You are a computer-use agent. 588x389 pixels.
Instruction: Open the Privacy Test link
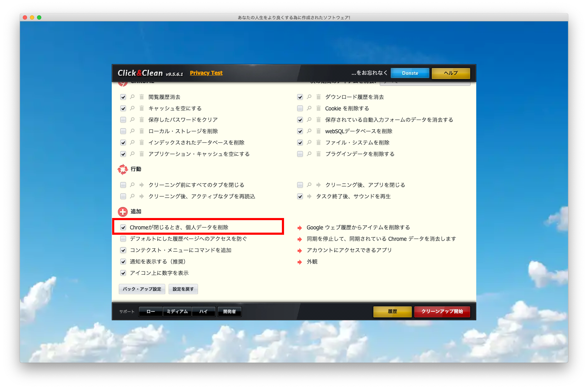[206, 73]
